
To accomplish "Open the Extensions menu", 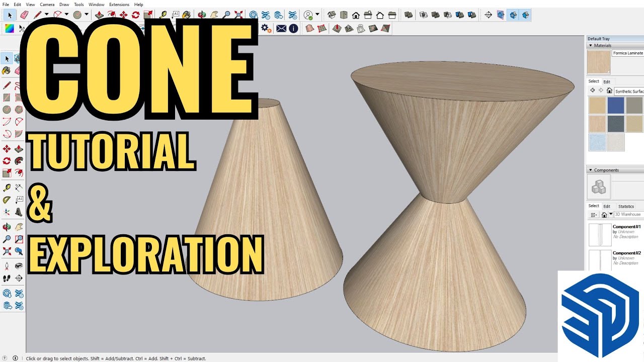I will 119,5.
